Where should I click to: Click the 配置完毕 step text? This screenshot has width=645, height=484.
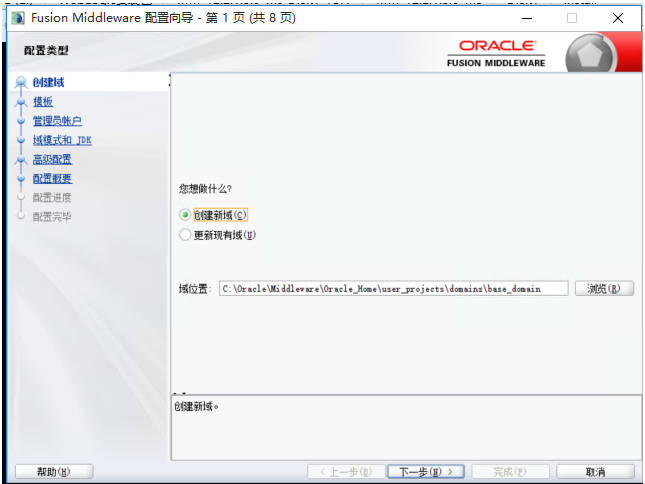click(52, 217)
